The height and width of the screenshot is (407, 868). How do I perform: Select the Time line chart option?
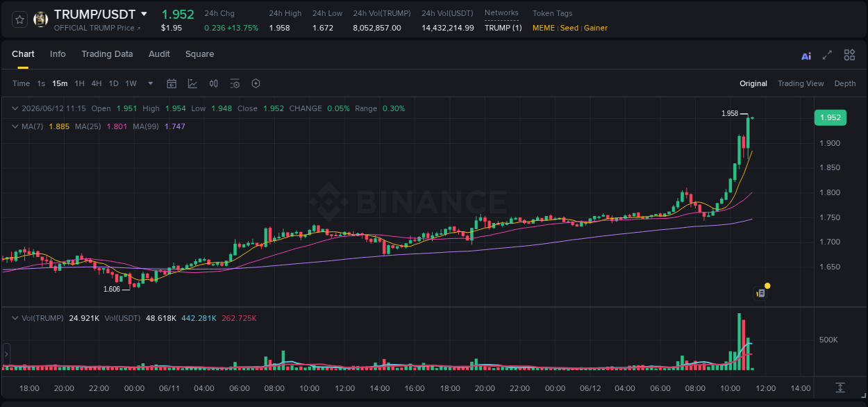point(21,83)
